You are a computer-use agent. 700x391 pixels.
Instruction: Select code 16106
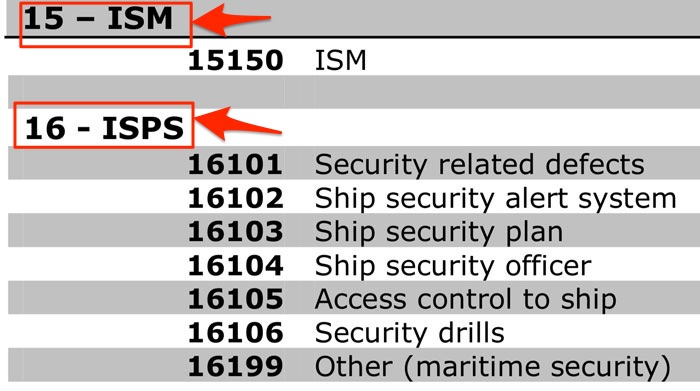pos(235,333)
